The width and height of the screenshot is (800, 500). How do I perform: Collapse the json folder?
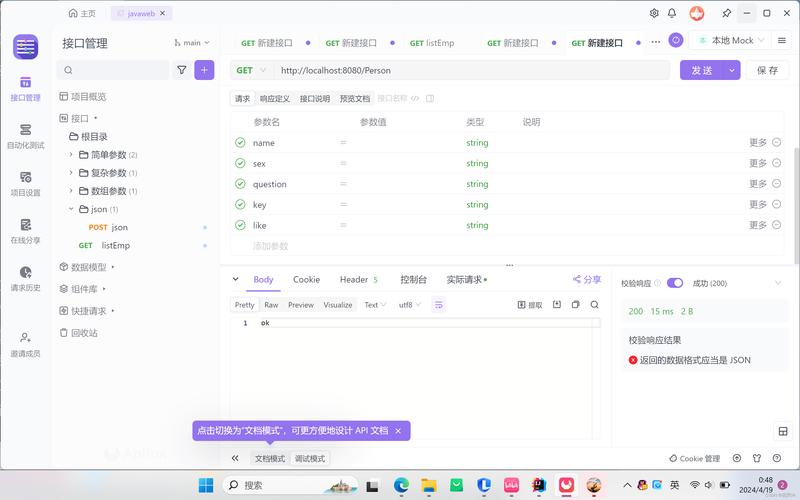coord(71,209)
